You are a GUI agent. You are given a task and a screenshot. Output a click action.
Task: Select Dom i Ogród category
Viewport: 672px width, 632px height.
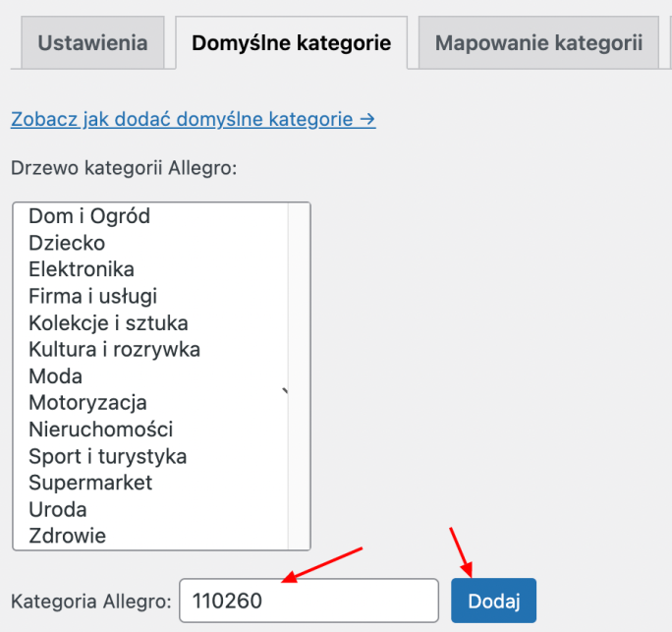coord(151,216)
